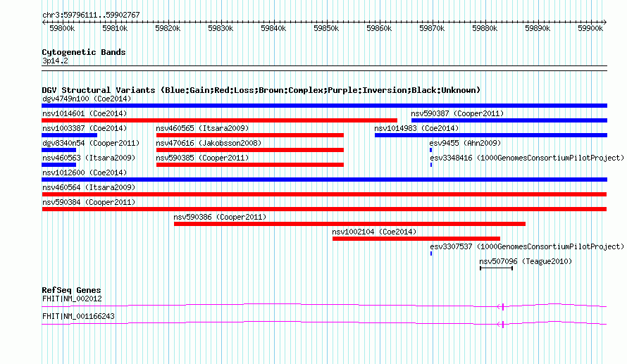
Task: Click the small blue esv3307537 marker
Action: pyautogui.click(x=431, y=253)
